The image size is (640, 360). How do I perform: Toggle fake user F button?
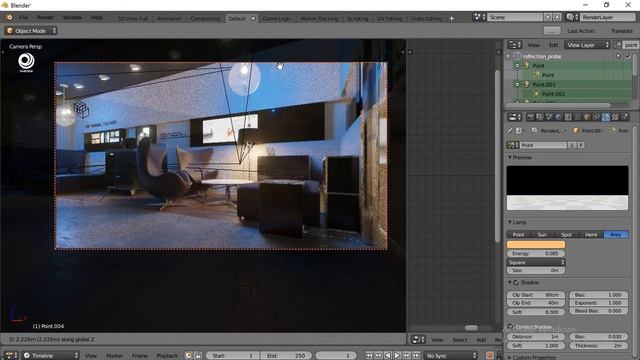581,145
